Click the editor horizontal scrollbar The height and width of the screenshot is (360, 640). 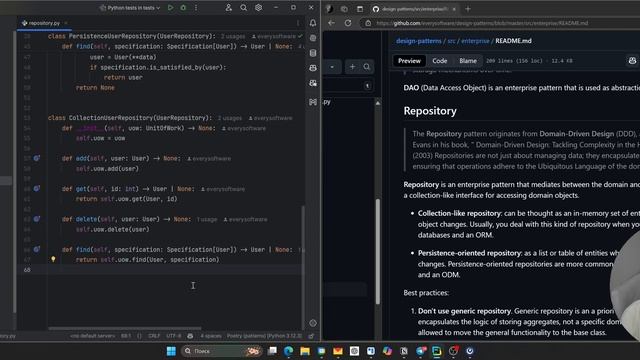124,328
